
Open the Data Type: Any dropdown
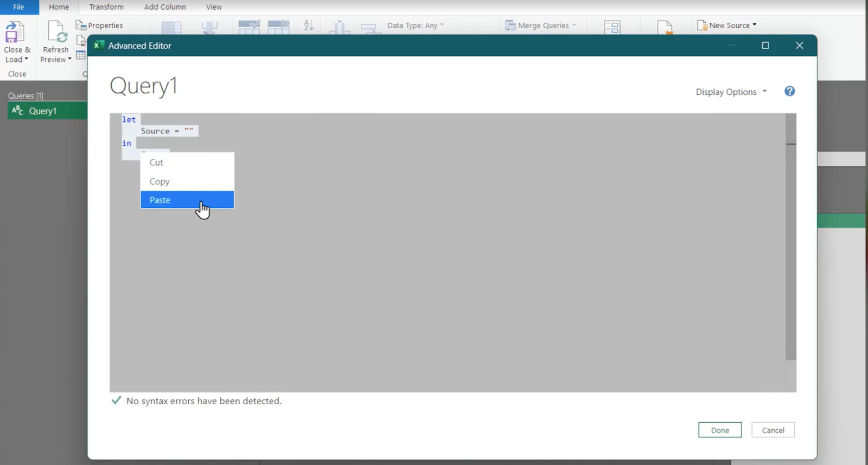415,26
